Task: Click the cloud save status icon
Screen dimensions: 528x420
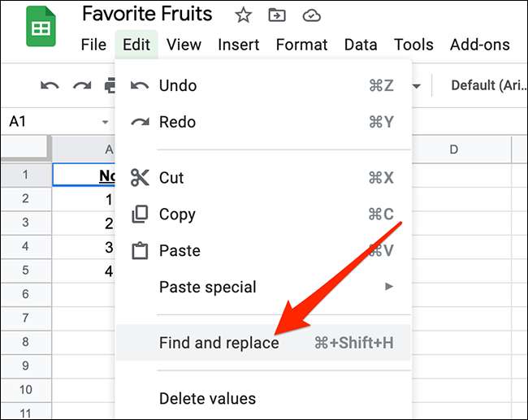Action: click(x=310, y=15)
